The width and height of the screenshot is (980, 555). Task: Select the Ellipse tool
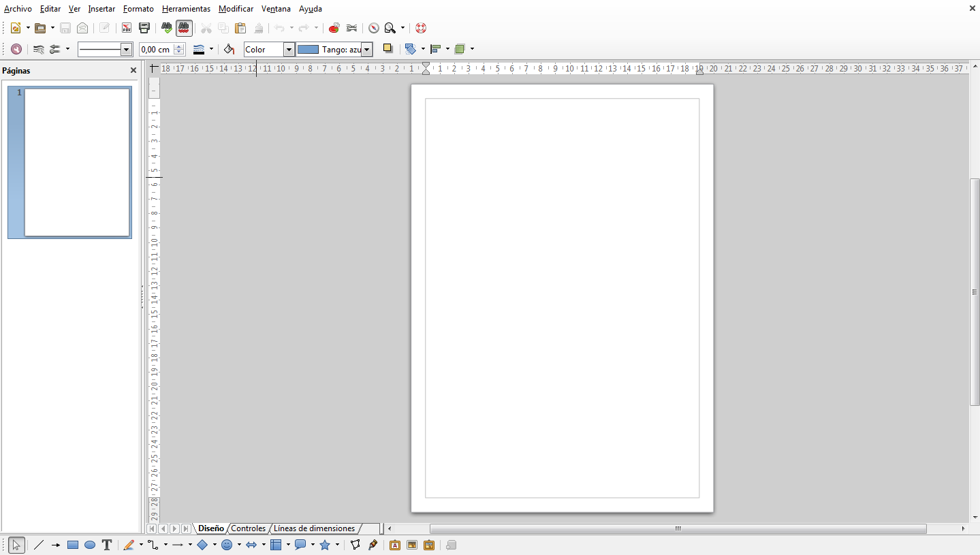click(x=89, y=545)
